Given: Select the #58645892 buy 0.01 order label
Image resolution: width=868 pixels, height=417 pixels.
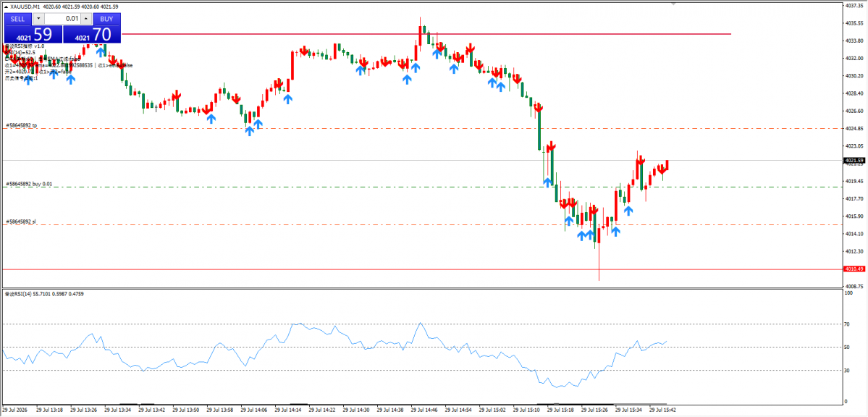Looking at the screenshot, I should pos(28,183).
